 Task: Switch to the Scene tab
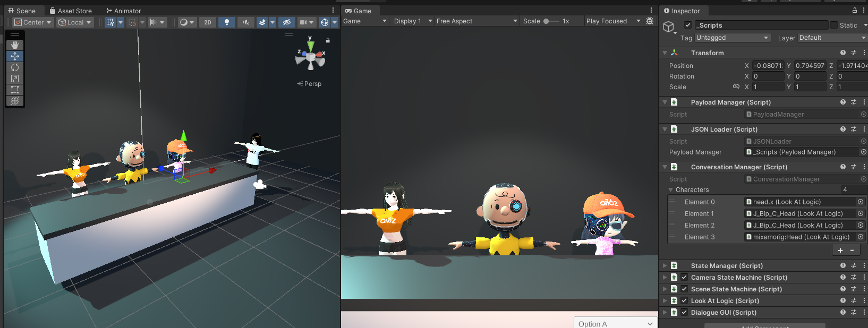[x=22, y=11]
